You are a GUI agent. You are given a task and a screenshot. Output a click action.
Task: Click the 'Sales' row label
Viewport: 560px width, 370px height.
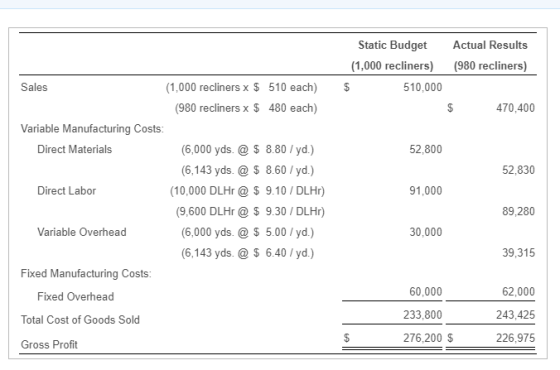[x=34, y=87]
